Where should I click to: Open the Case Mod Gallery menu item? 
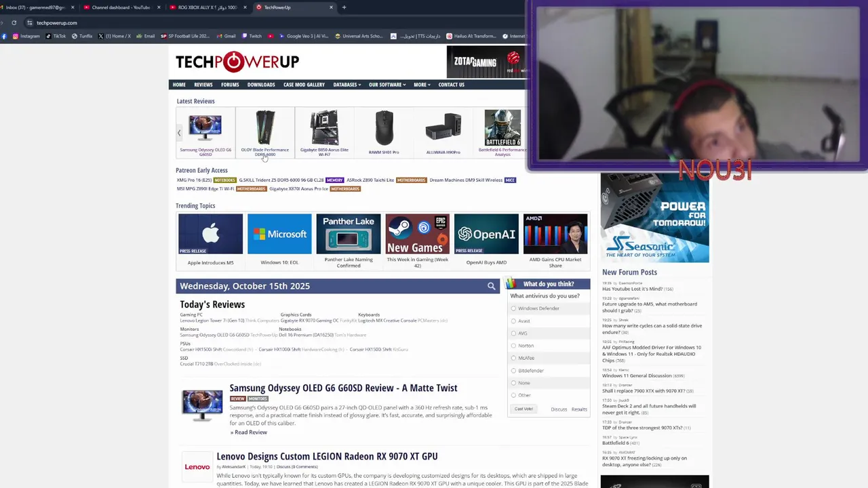(304, 85)
